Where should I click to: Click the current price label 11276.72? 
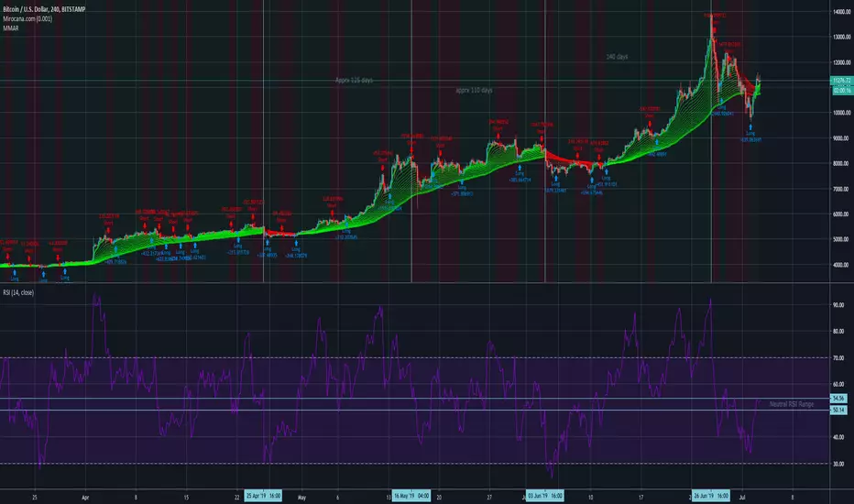(x=841, y=81)
